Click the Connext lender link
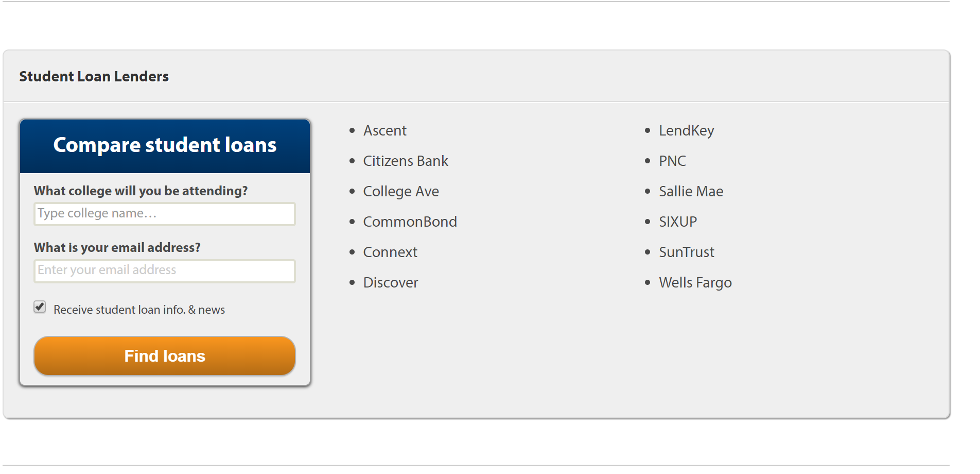Screen dimensions: 980x474 (390, 252)
